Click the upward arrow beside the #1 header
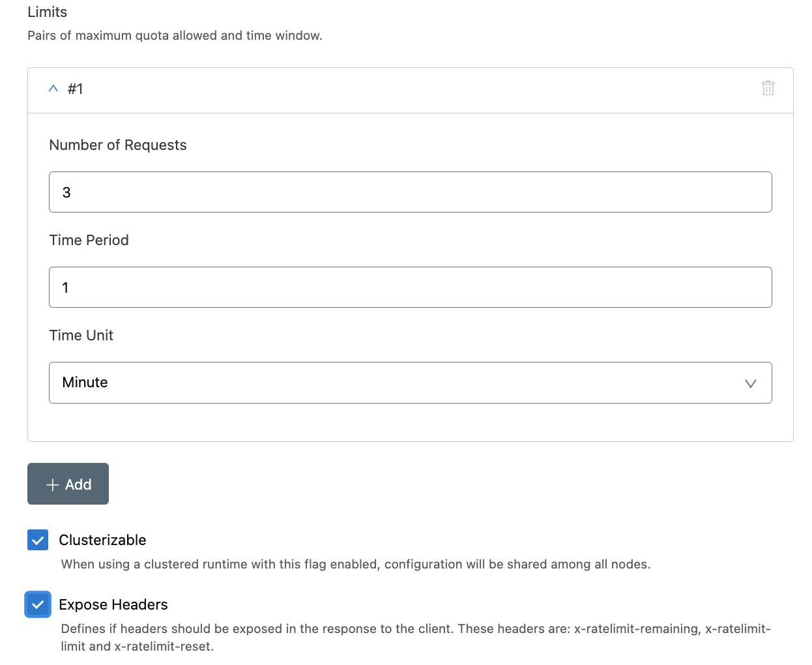The width and height of the screenshot is (812, 665). tap(53, 88)
